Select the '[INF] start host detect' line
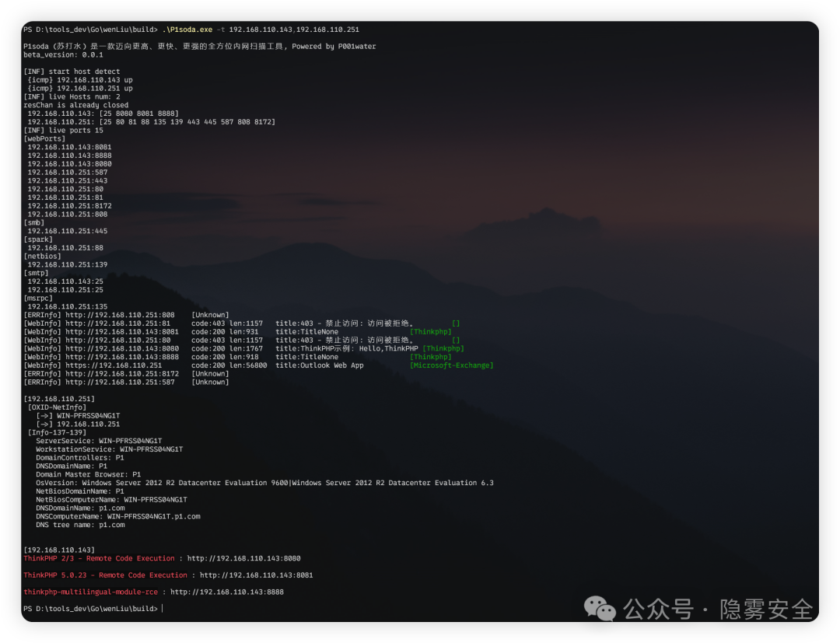Screen dimensions: 840x643 [72, 72]
